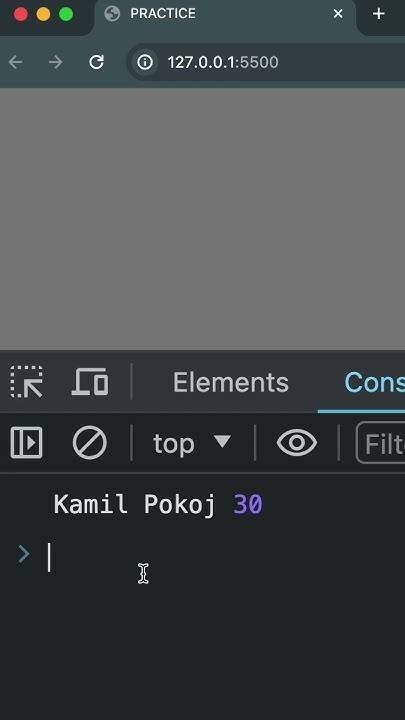Click the globe favicon on PRACTICE tab
The width and height of the screenshot is (405, 720).
click(x=112, y=14)
